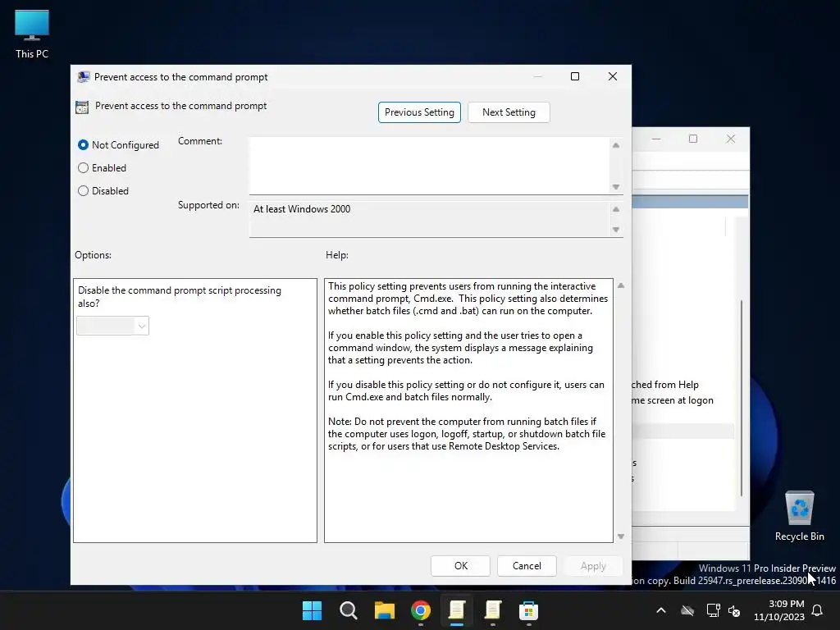
Task: Go to Next Setting
Action: pyautogui.click(x=509, y=112)
